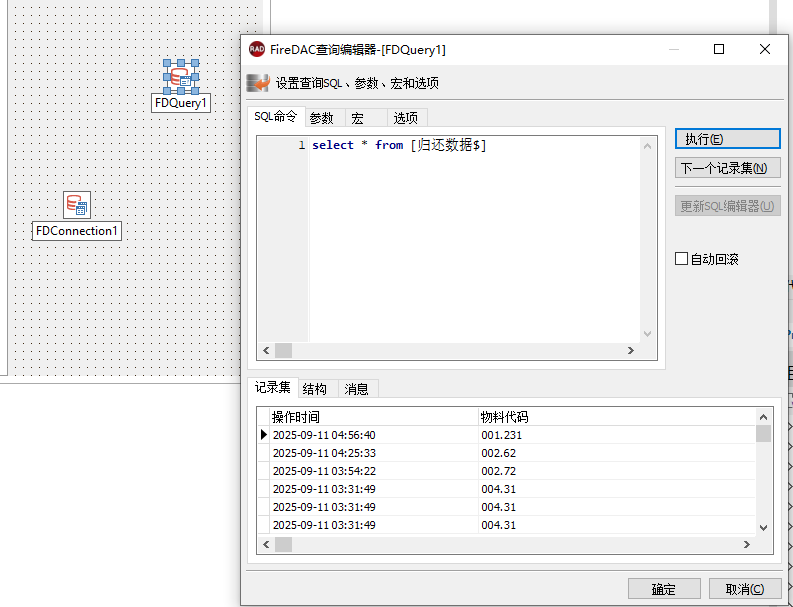Click in the SQL command text editor

click(x=474, y=240)
